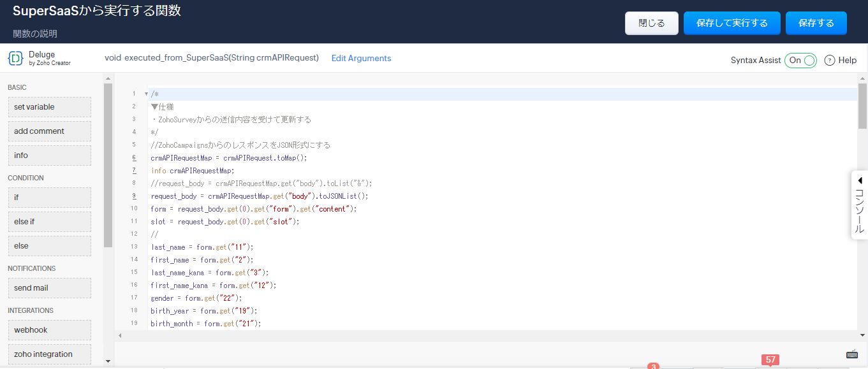The image size is (868, 369).
Task: Click the code editor vertical scrollbar thumb
Action: tap(862, 106)
